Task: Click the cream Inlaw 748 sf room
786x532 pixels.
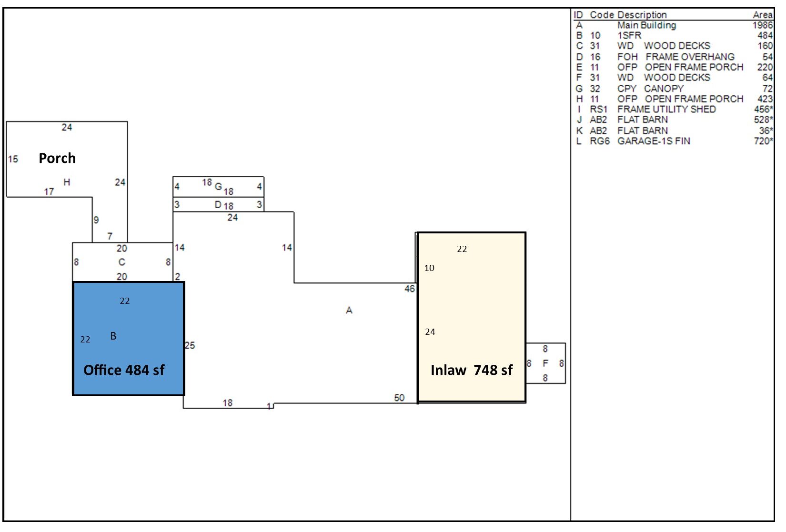Action: coord(472,317)
